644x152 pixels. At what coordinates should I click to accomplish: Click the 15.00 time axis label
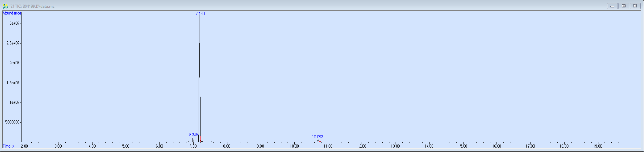point(462,146)
